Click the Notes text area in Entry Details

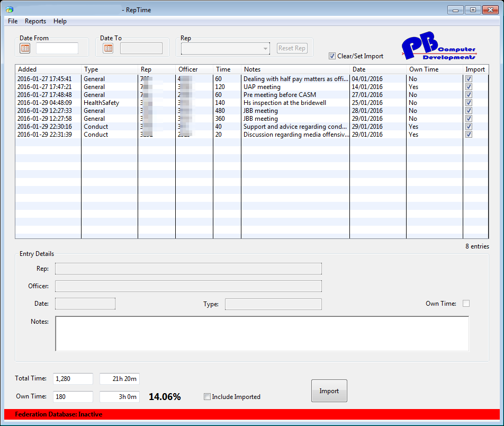(262, 333)
